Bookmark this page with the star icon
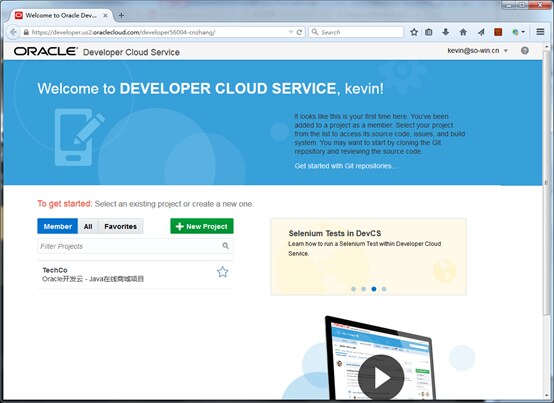554x403 pixels. 414,32
